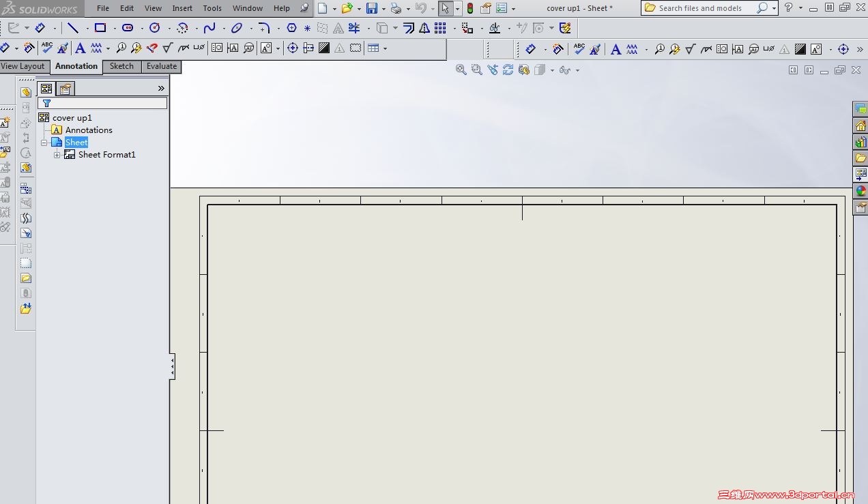Open the Select tool dropdown arrow
The height and width of the screenshot is (504, 868).
click(x=457, y=8)
